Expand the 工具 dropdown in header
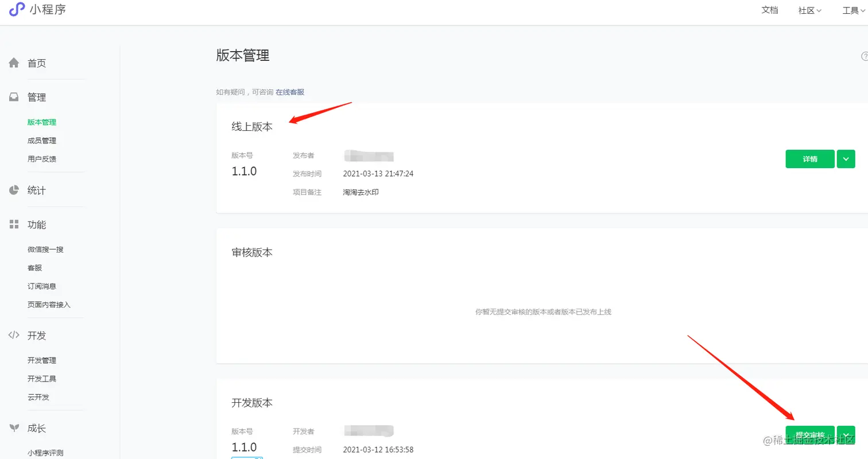The width and height of the screenshot is (868, 459). [x=855, y=10]
